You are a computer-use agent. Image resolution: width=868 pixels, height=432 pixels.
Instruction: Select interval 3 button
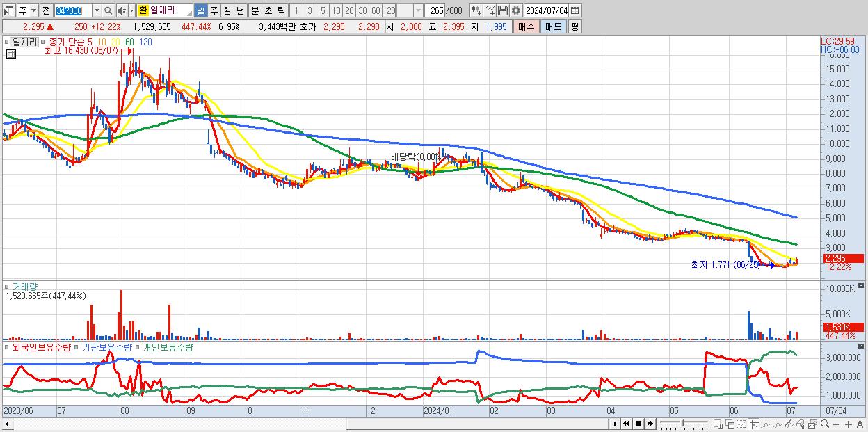click(x=310, y=10)
